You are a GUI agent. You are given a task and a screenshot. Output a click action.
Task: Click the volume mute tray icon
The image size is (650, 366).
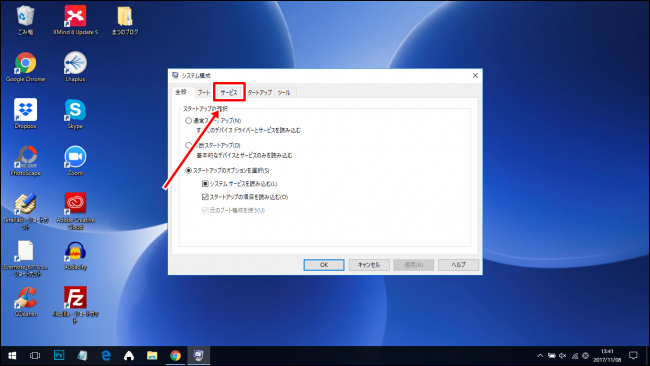[563, 356]
